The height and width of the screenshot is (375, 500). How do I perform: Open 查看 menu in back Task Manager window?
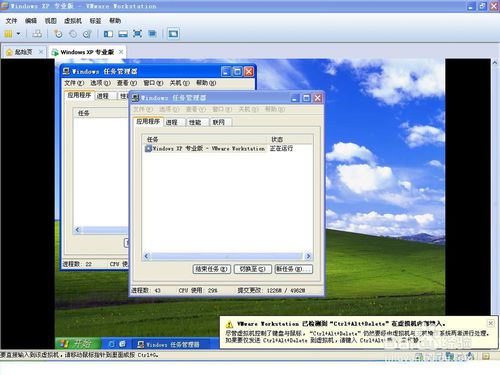point(127,83)
